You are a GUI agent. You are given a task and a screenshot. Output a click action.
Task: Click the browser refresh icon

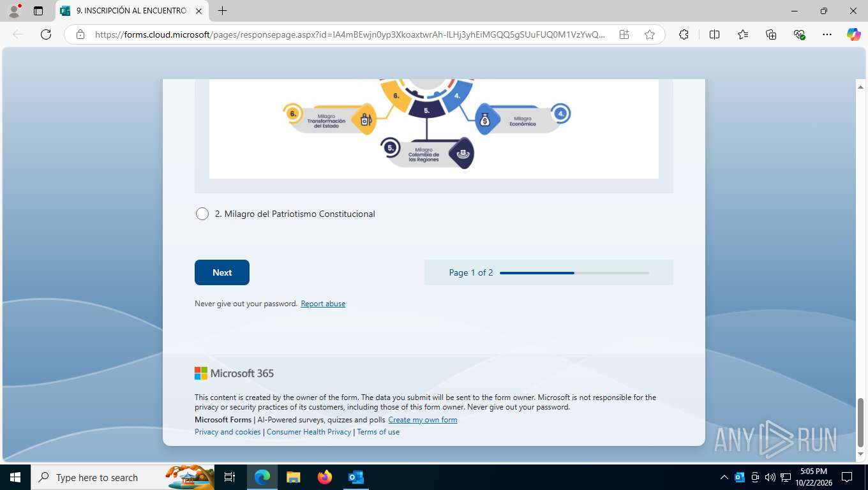pyautogui.click(x=46, y=34)
